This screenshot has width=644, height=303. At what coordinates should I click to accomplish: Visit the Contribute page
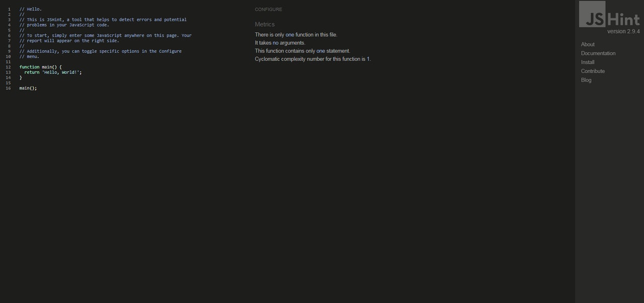click(593, 71)
